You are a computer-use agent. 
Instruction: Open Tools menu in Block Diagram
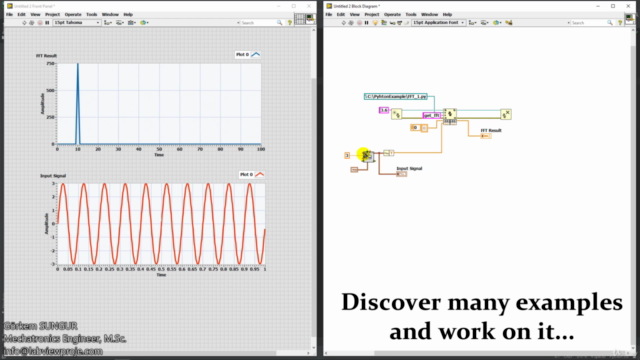click(x=411, y=14)
